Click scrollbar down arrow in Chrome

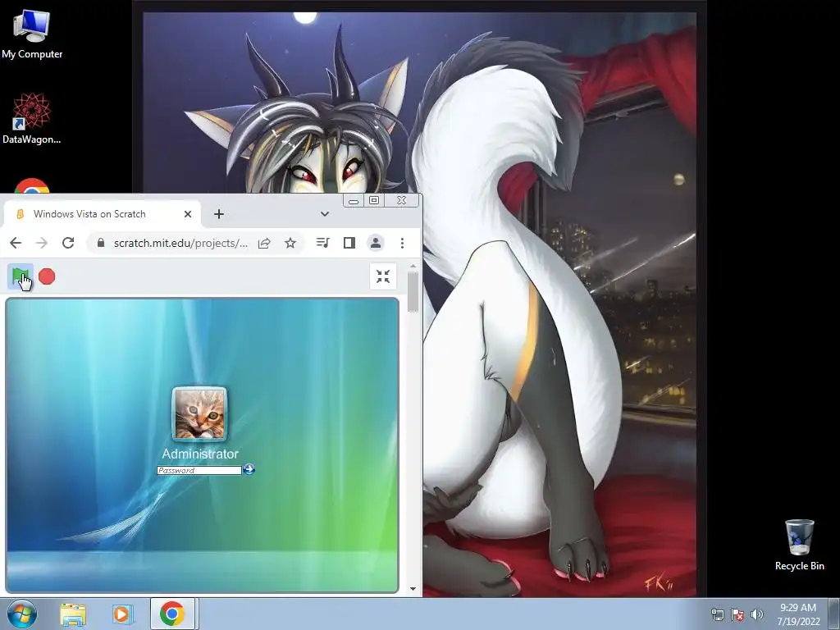(x=413, y=589)
